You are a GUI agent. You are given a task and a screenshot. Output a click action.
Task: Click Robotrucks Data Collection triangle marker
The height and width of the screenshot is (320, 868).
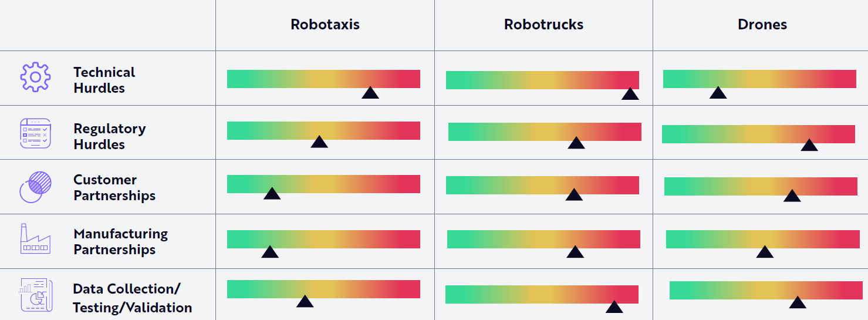(x=614, y=307)
